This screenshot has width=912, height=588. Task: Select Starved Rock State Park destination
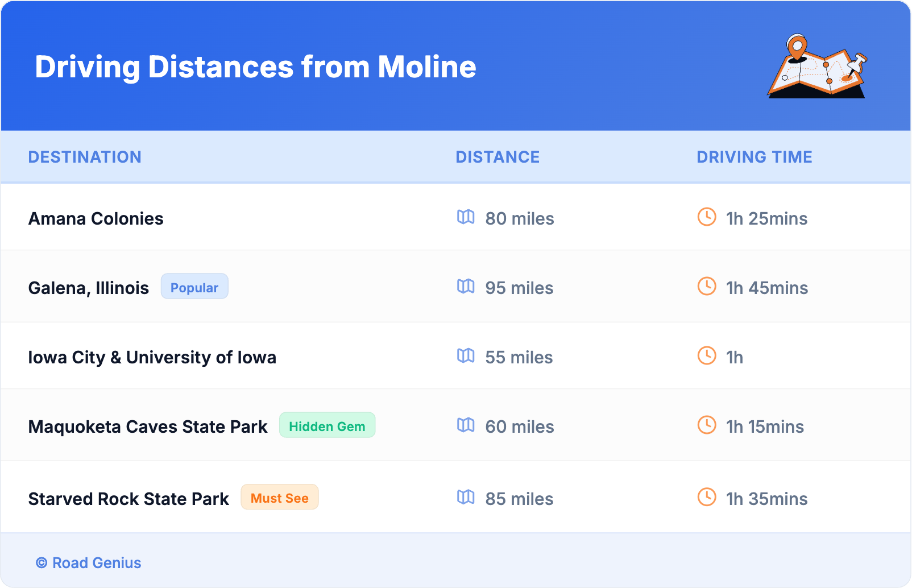(128, 499)
